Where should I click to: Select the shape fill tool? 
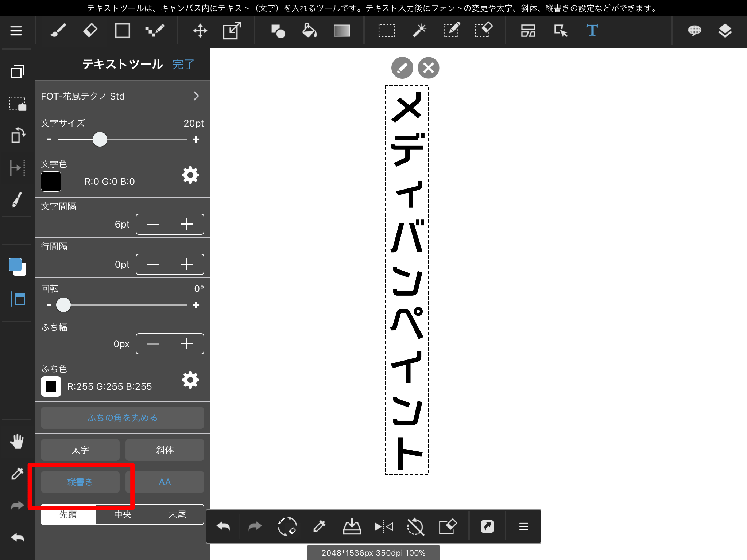coord(278,31)
